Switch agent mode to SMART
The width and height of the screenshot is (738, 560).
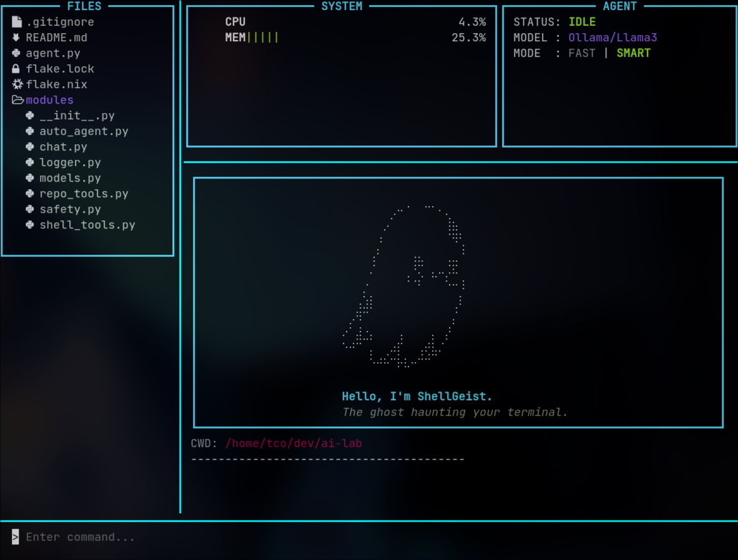pos(634,53)
